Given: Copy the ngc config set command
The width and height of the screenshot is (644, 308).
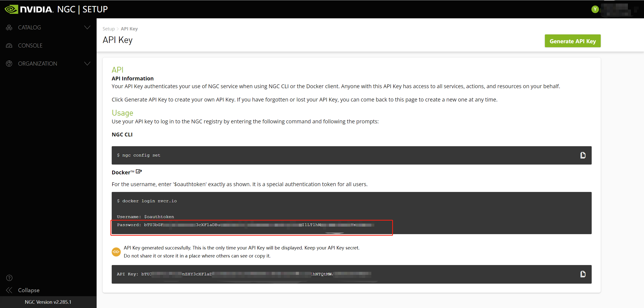Looking at the screenshot, I should click(583, 155).
